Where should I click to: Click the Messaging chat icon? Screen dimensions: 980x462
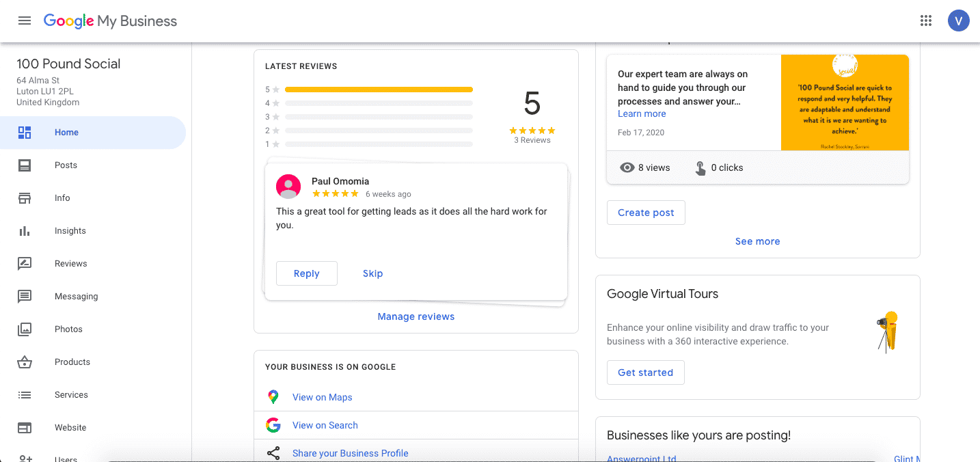25,297
